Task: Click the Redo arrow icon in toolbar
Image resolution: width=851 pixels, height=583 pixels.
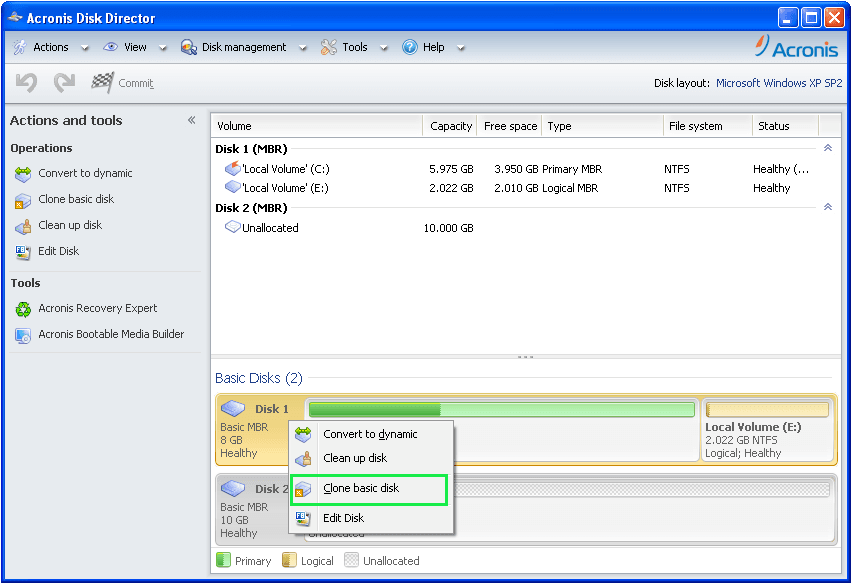Action: click(64, 83)
